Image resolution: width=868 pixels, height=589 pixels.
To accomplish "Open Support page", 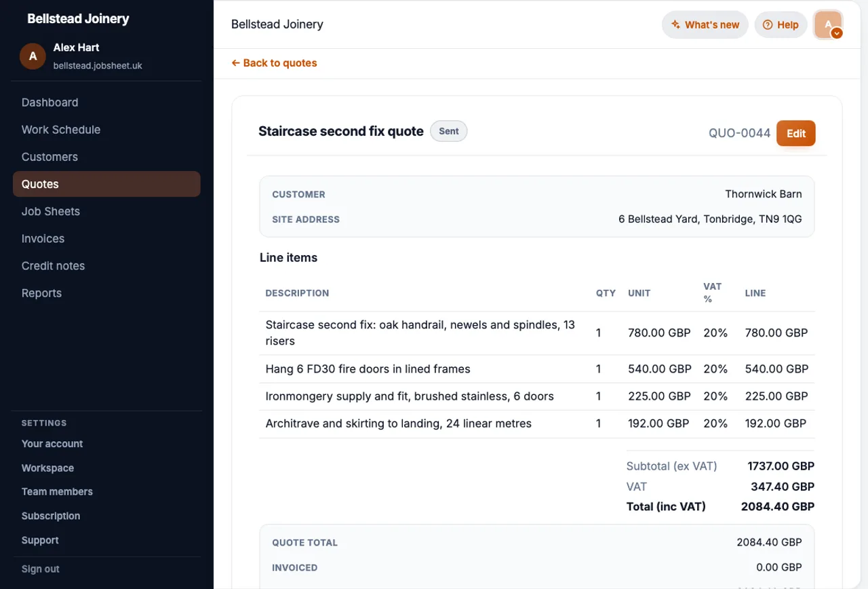I will [40, 541].
